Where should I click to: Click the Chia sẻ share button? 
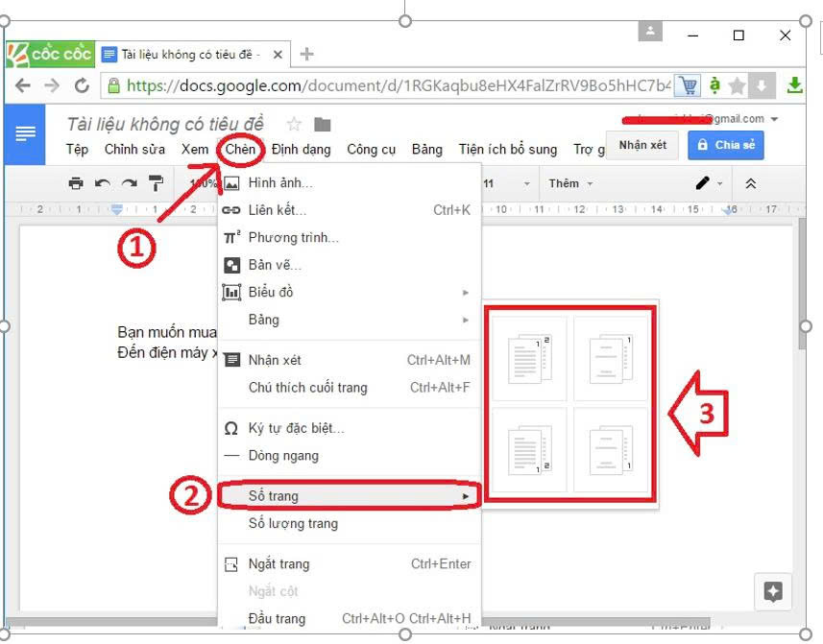click(726, 145)
